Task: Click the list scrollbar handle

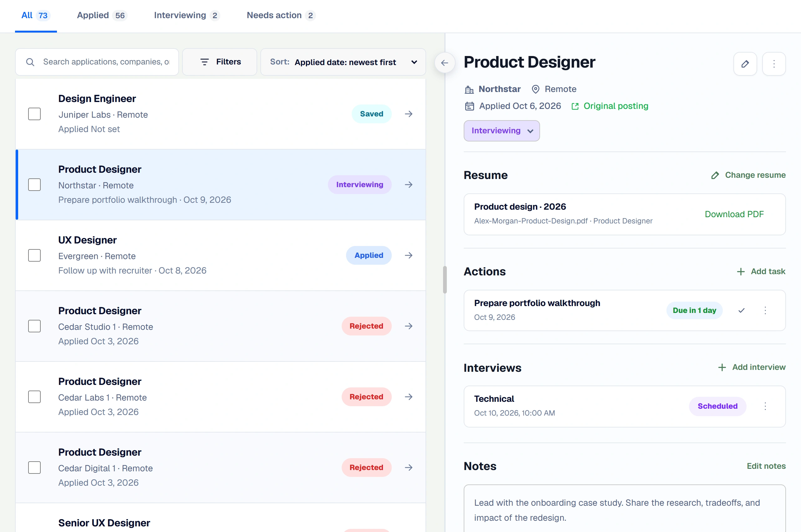Action: point(445,280)
